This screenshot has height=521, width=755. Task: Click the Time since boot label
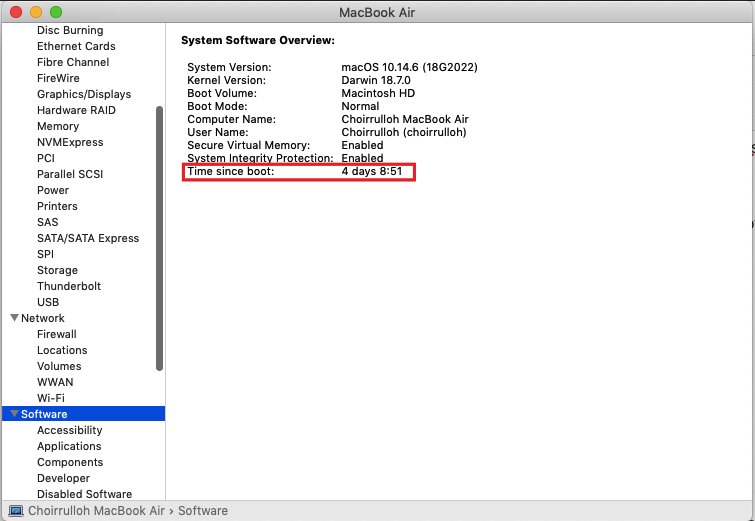pyautogui.click(x=231, y=171)
